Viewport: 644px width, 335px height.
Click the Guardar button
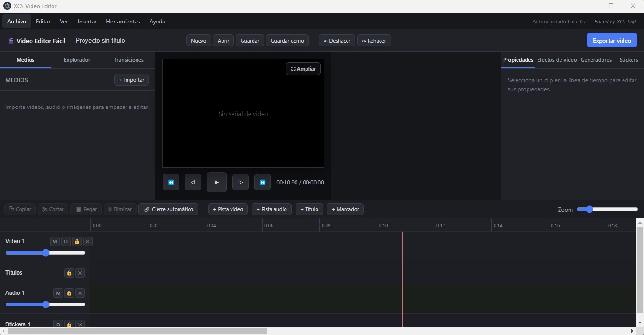pyautogui.click(x=250, y=41)
